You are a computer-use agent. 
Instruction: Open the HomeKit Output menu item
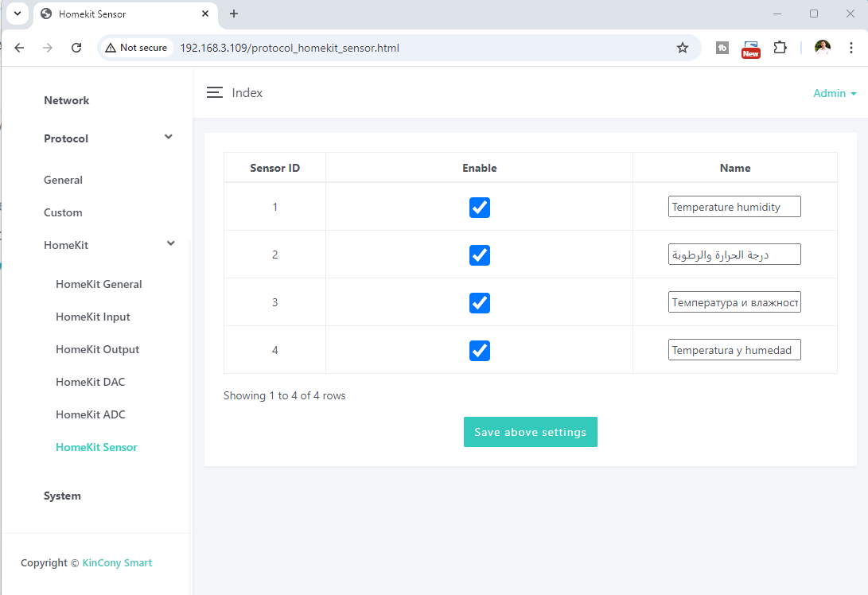[x=97, y=349]
